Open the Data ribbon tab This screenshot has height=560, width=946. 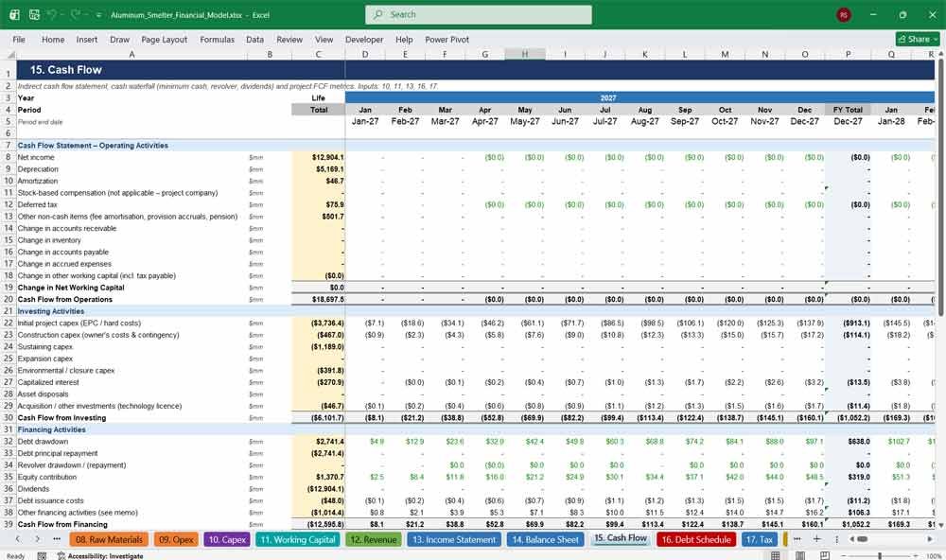click(254, 39)
